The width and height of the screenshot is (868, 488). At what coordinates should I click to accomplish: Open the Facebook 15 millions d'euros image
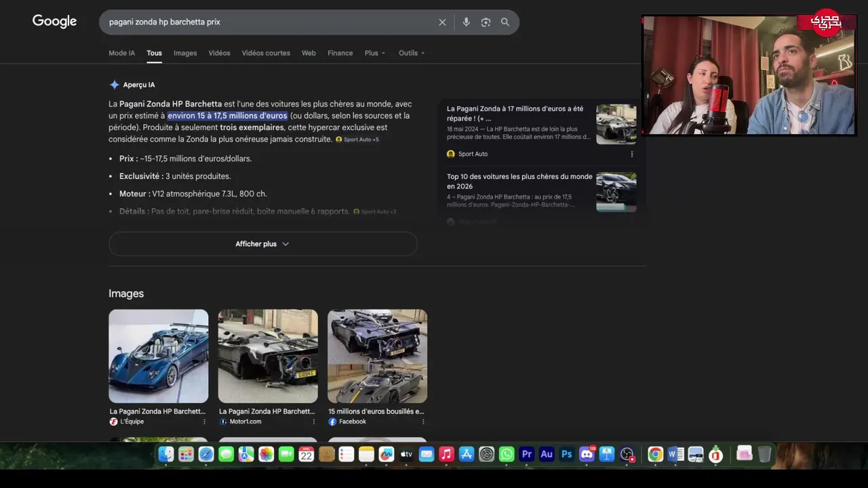[x=377, y=357]
